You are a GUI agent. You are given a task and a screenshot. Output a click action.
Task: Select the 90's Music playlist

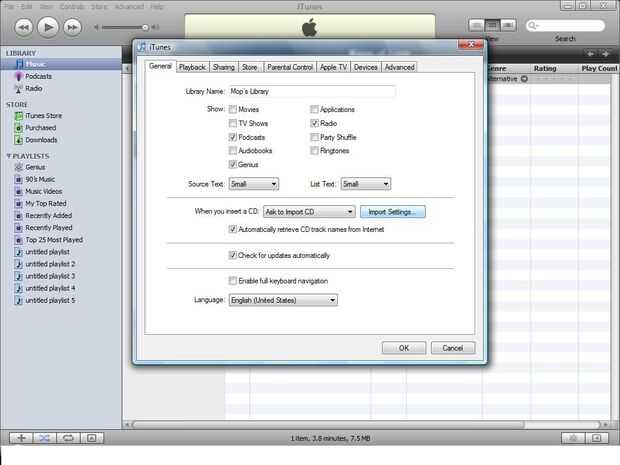click(x=40, y=179)
